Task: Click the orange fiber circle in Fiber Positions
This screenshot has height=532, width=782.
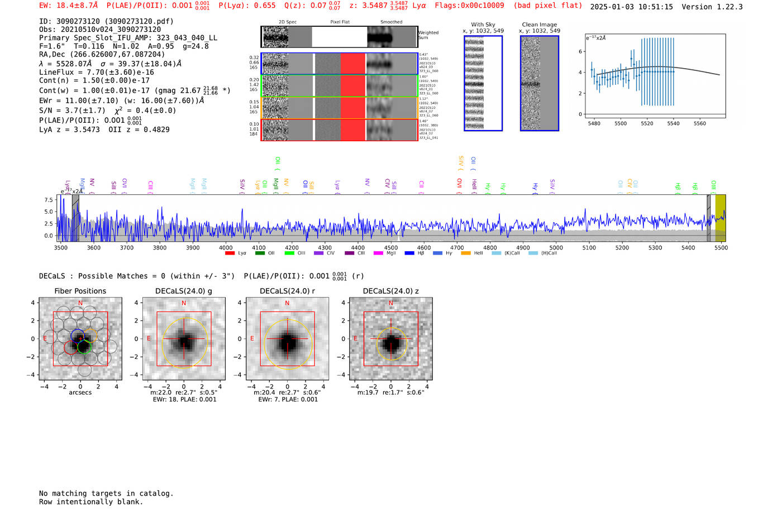Action: [90, 336]
